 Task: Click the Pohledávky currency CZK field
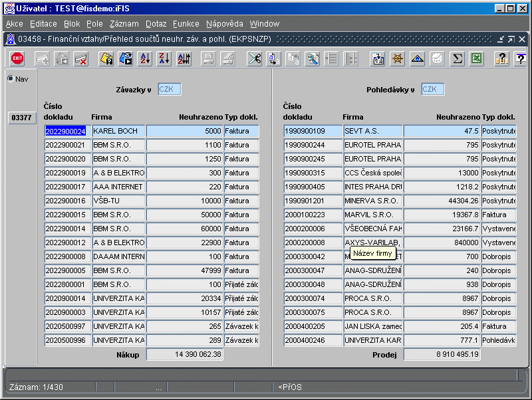[433, 90]
